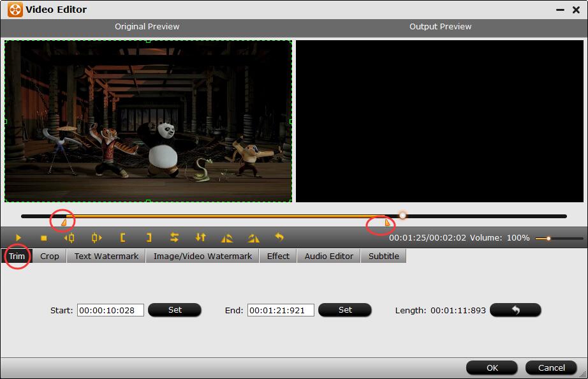588x379 pixels.
Task: Click Set button next to Start time
Action: click(x=175, y=310)
